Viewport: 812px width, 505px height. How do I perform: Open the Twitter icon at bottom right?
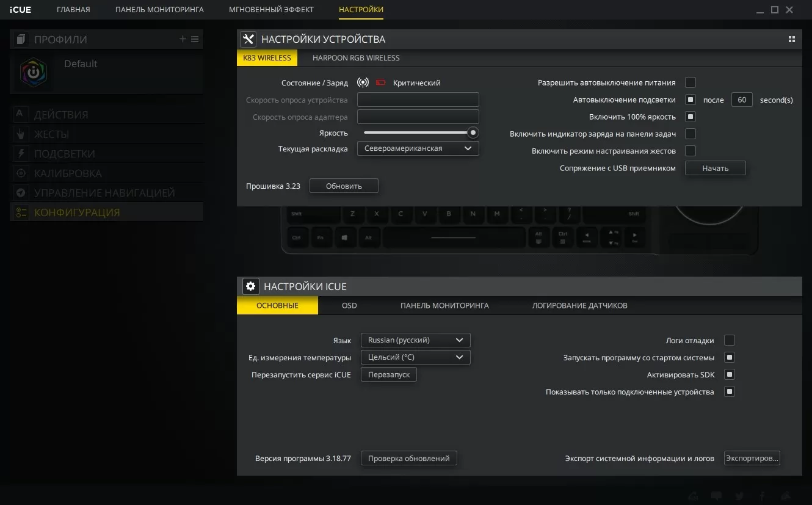click(740, 496)
